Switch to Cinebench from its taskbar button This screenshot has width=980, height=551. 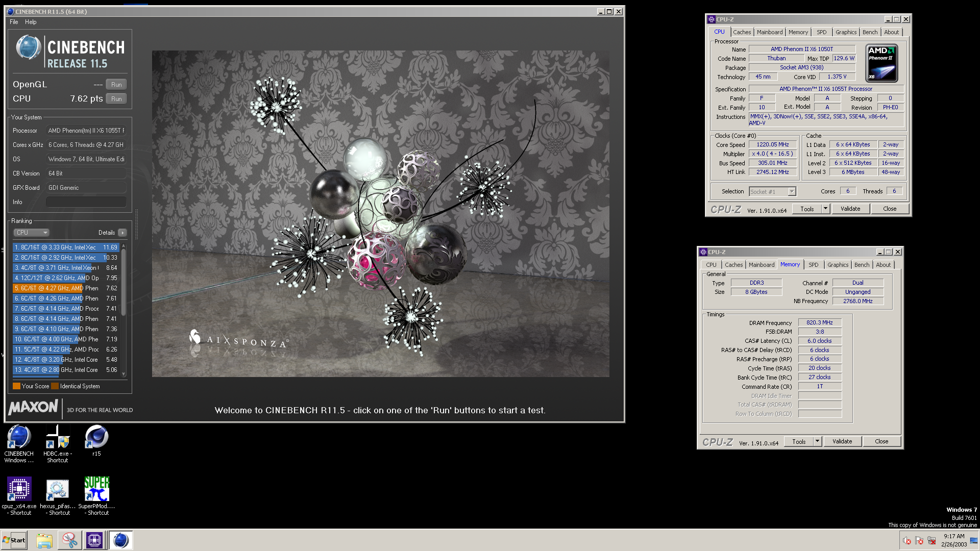click(x=121, y=540)
